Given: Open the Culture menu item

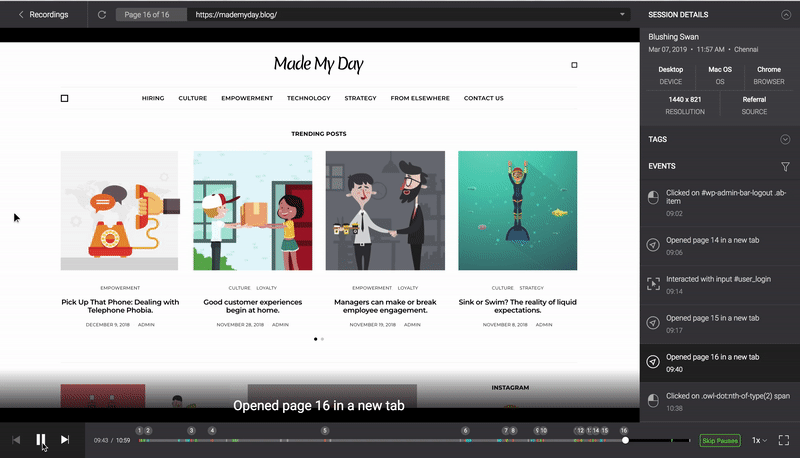Looking at the screenshot, I should [x=193, y=98].
